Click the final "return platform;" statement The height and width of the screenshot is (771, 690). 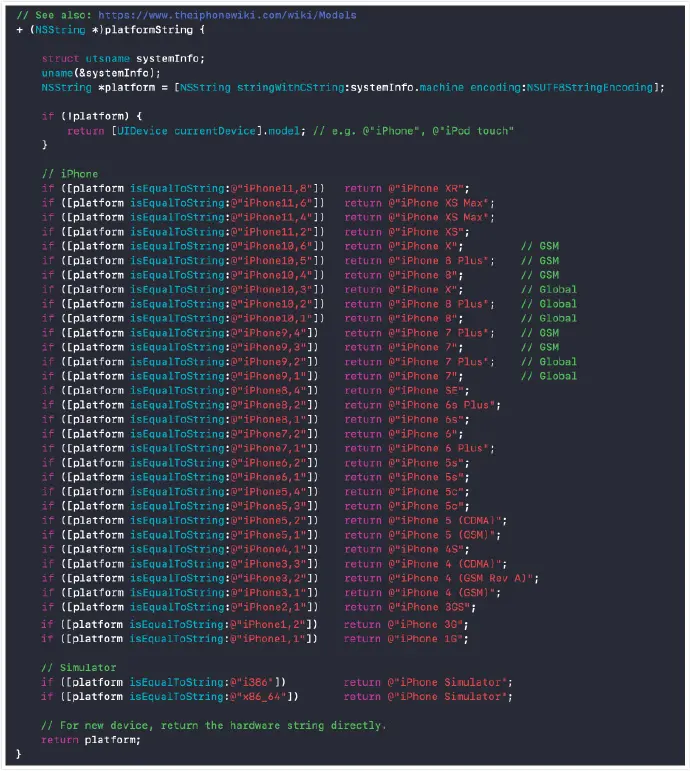(x=91, y=740)
